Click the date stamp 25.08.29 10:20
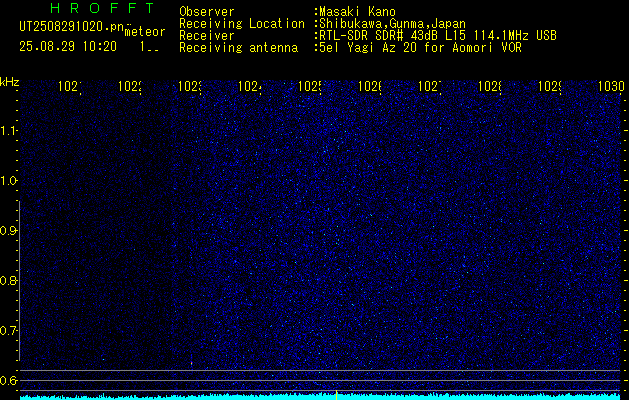 [x=68, y=47]
